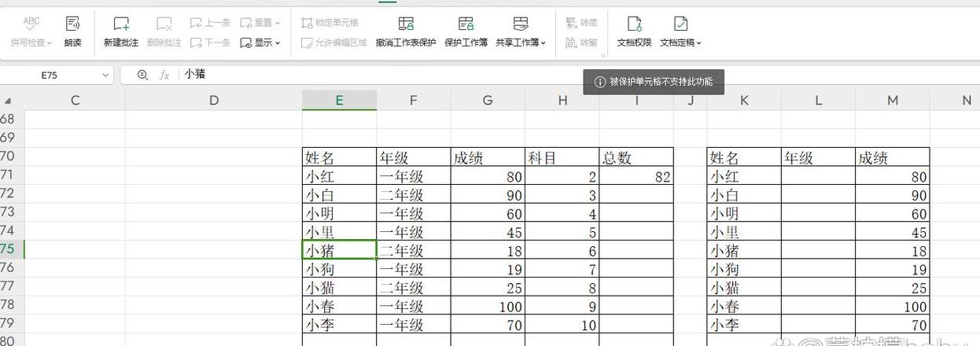980x346 pixels.
Task: Select column G header
Action: (488, 101)
